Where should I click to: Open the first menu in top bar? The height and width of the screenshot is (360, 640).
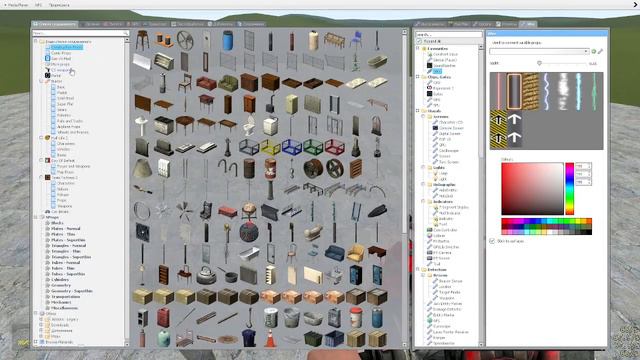(16, 5)
